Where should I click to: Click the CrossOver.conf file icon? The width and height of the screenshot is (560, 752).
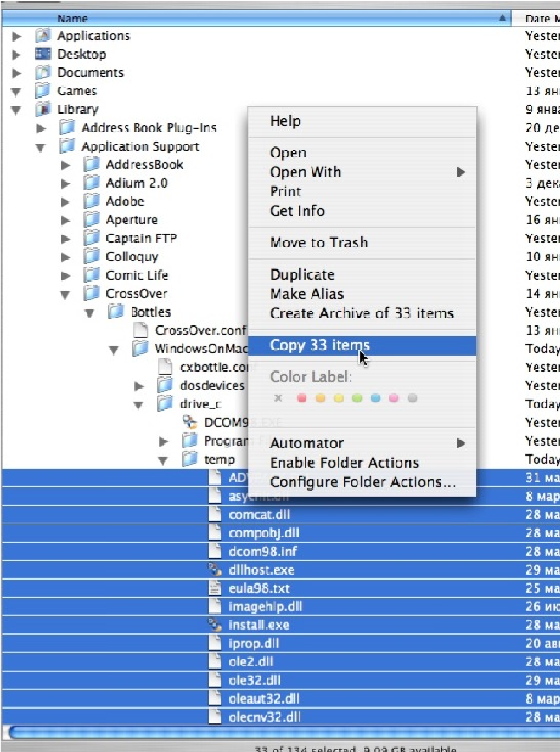(141, 331)
